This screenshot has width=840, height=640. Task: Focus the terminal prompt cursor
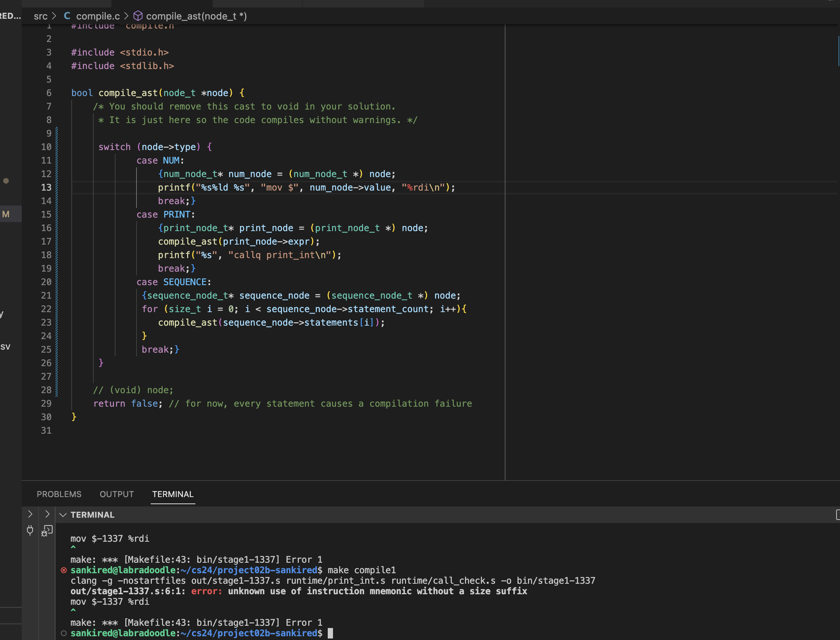pyautogui.click(x=330, y=633)
